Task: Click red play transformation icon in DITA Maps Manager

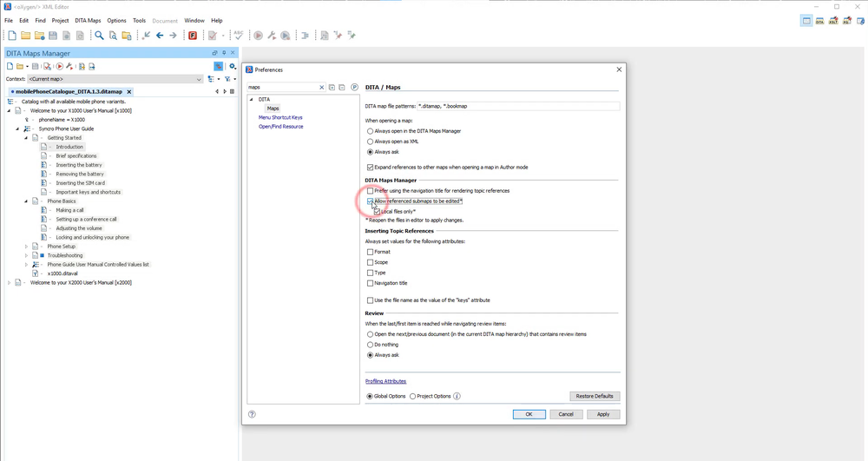Action: [x=59, y=66]
